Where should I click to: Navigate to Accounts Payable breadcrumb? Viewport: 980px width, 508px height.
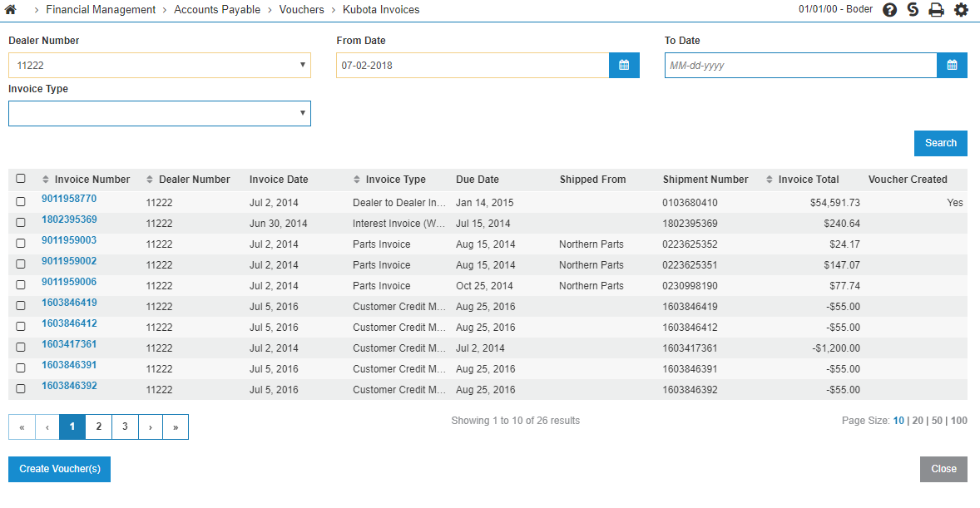point(217,10)
